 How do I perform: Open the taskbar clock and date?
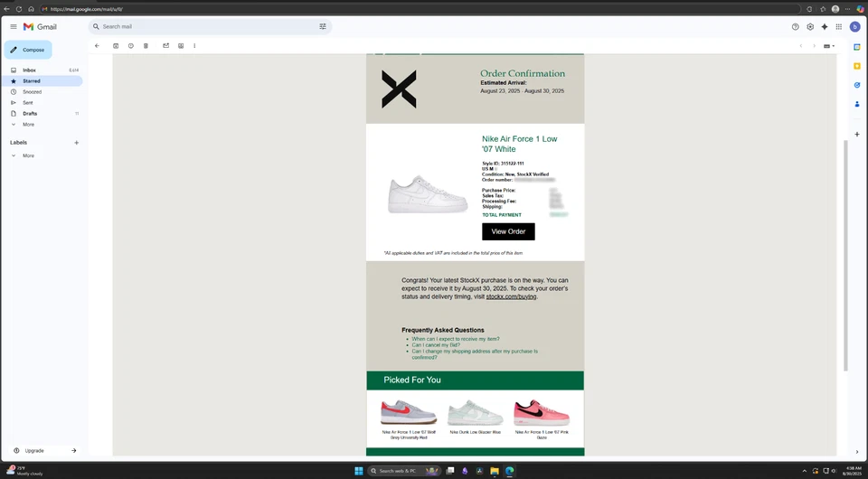[854, 471]
